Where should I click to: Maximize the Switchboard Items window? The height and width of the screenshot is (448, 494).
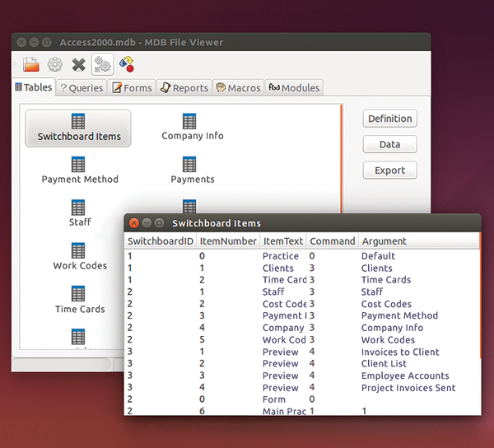pos(160,223)
